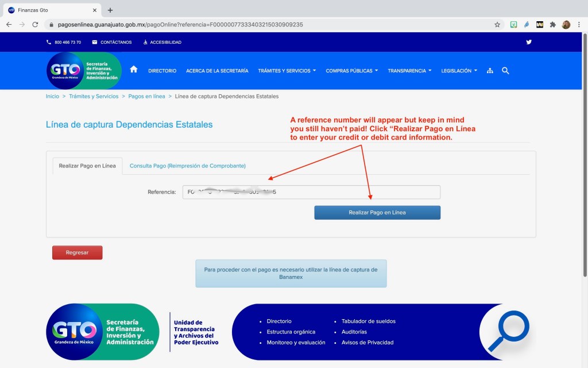The height and width of the screenshot is (368, 588).
Task: Click the sitemap icon in navigation bar
Action: (x=490, y=71)
